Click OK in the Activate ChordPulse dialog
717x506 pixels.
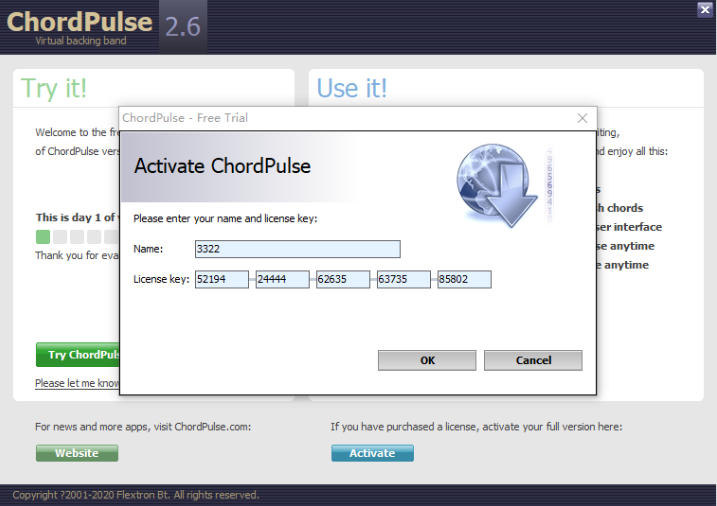pyautogui.click(x=427, y=360)
